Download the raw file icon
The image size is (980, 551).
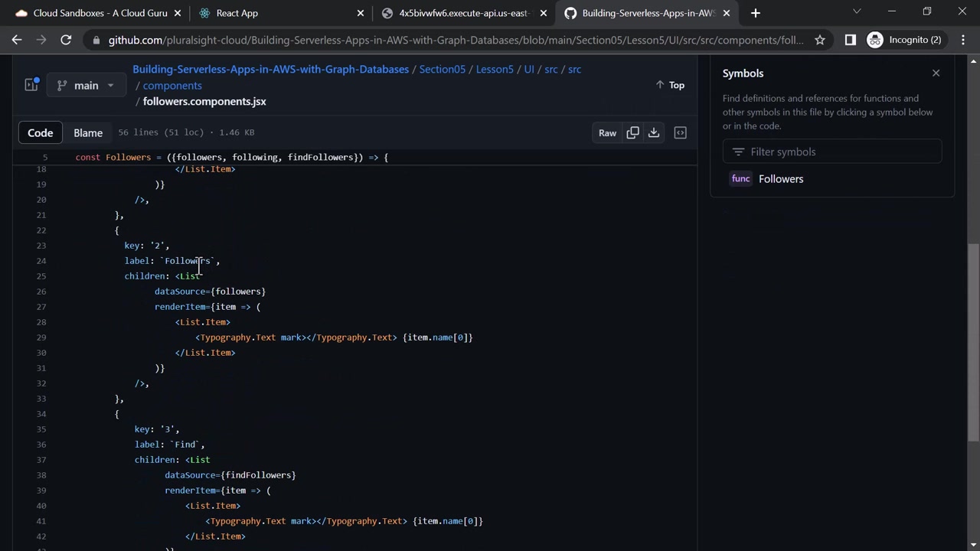[654, 132]
